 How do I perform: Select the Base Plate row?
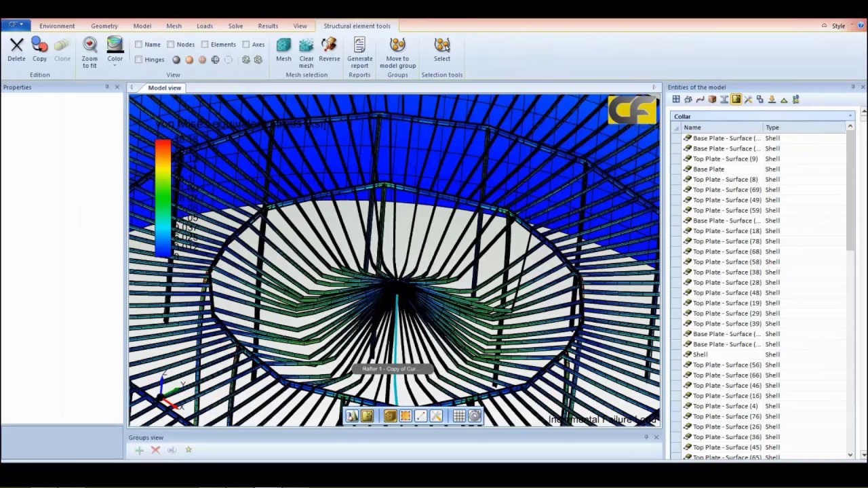764,169
